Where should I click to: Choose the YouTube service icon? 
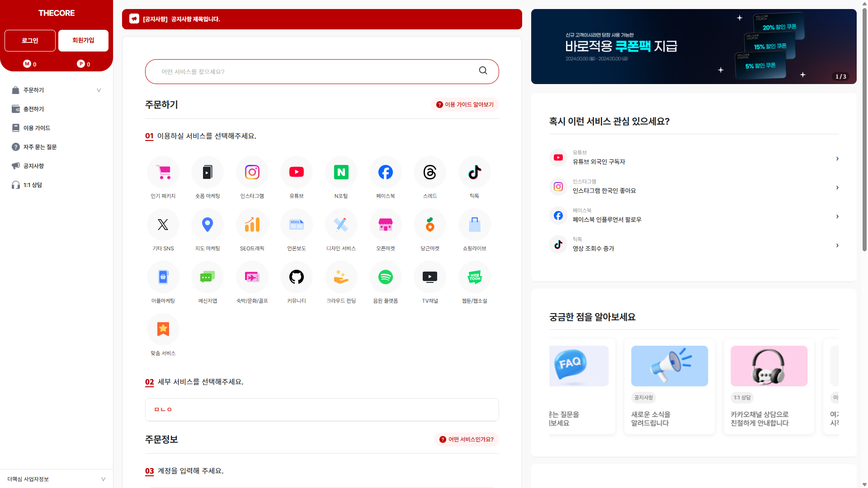[297, 172]
